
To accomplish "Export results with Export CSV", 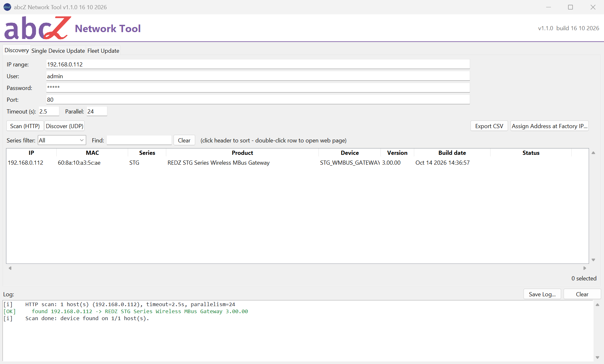I will (x=489, y=126).
